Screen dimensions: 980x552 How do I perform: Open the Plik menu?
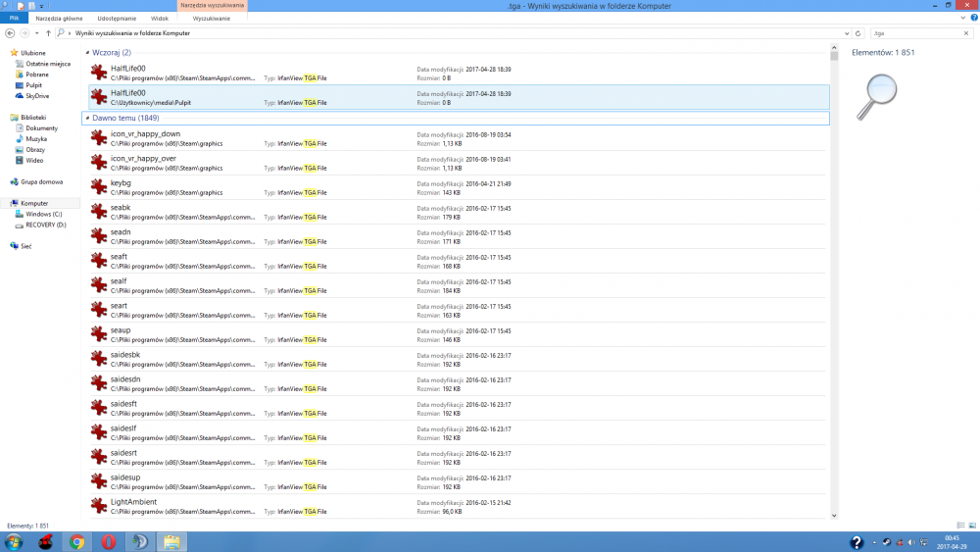14,19
